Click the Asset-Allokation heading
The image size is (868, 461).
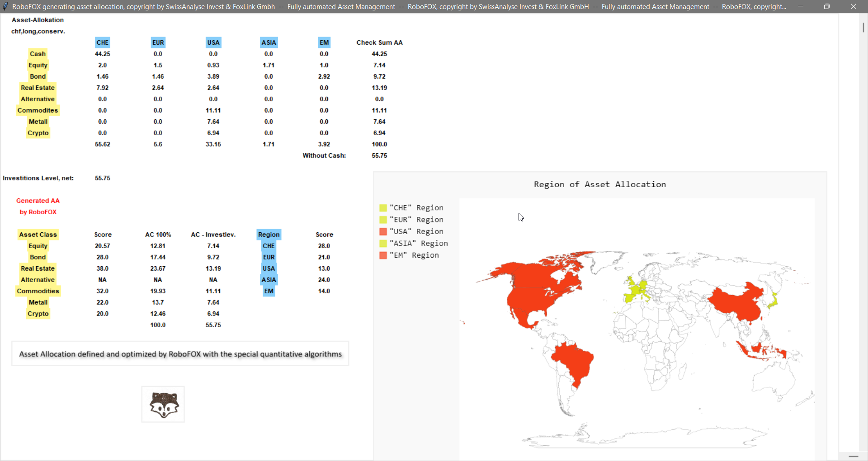tap(38, 20)
